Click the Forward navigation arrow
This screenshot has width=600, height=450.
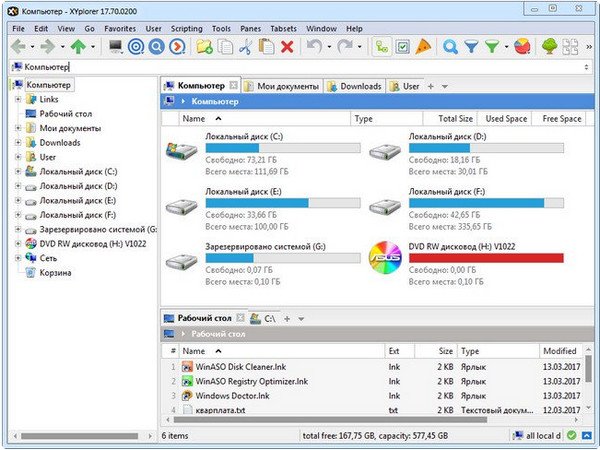pyautogui.click(x=48, y=47)
